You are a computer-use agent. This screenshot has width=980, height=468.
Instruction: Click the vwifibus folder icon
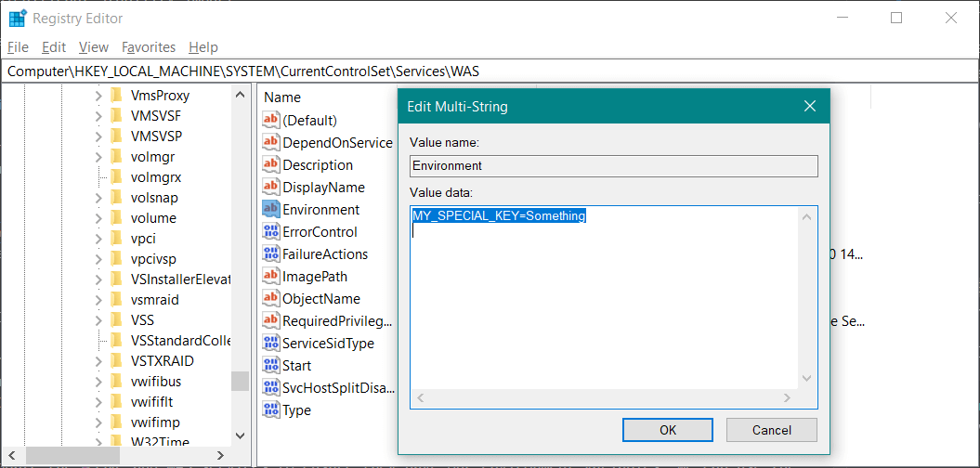click(115, 381)
